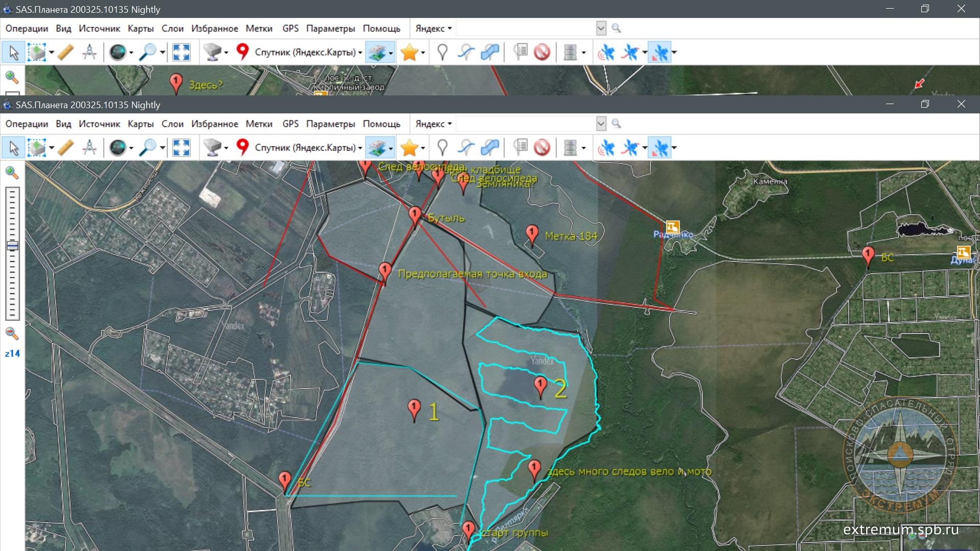The image size is (980, 551).
Task: Click the cache source icon in the front window
Action: click(x=212, y=148)
